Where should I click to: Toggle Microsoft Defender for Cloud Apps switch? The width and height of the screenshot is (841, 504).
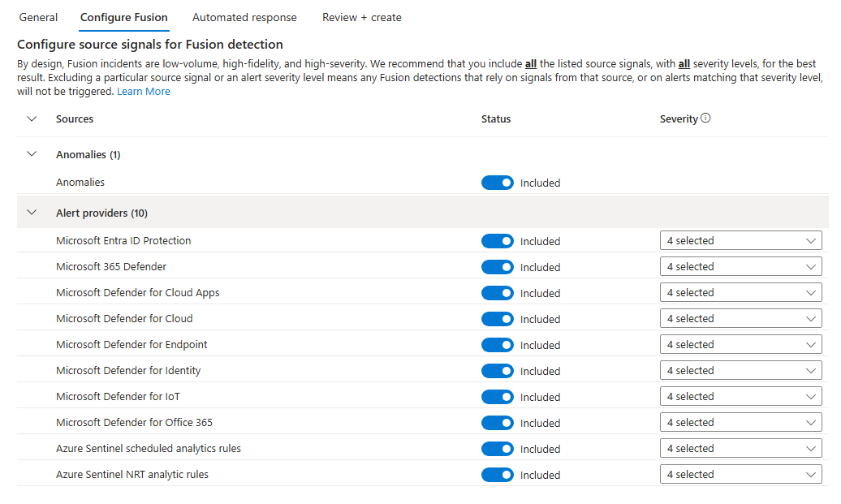497,293
